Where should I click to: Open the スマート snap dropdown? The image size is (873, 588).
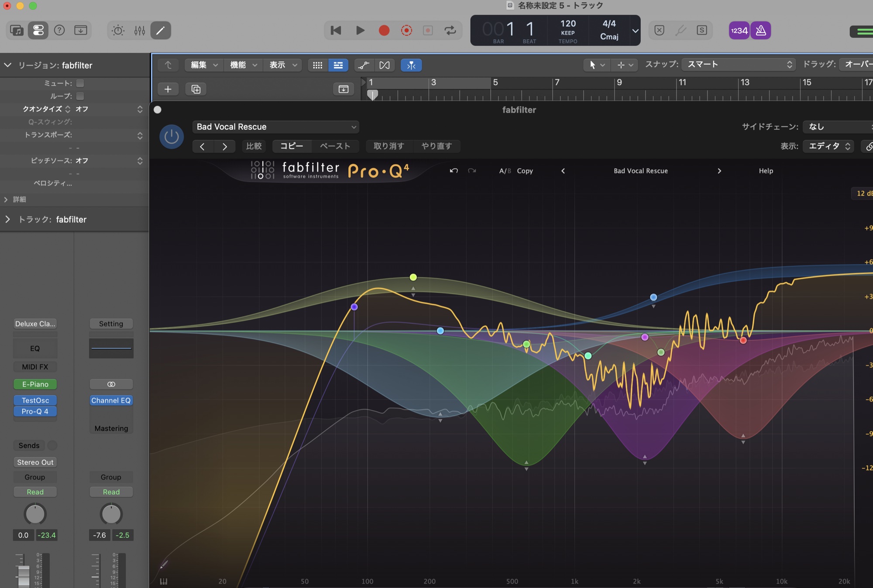click(x=739, y=65)
